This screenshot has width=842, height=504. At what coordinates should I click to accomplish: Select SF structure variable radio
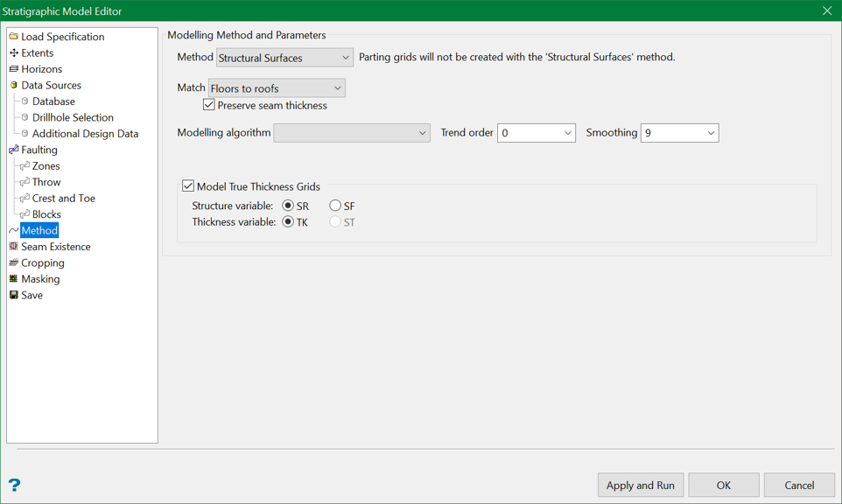pyautogui.click(x=335, y=206)
